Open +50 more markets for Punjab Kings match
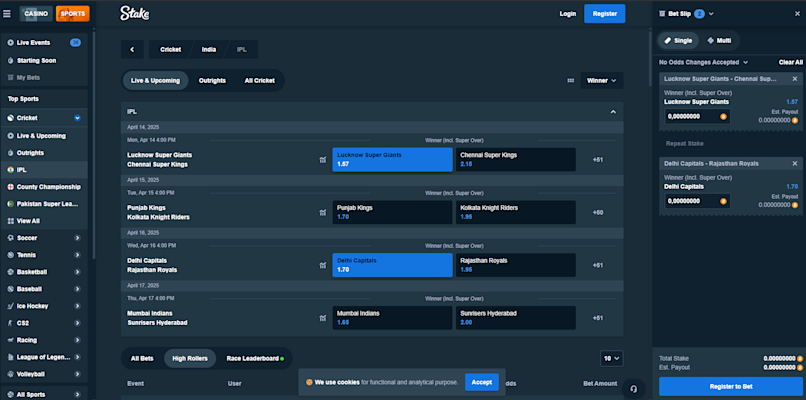Viewport: 806px width, 400px height. (x=597, y=212)
